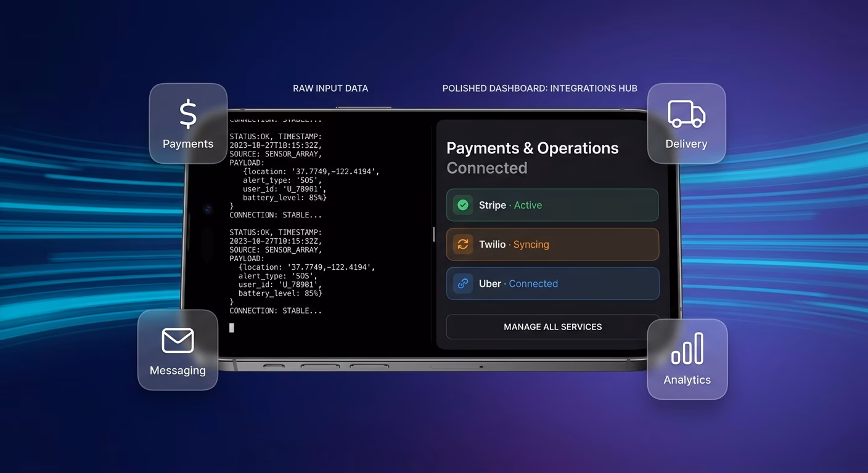This screenshot has width=868, height=473.
Task: Click the '2023-10-27T18:15:32Z,' timestamp line
Action: (x=276, y=145)
